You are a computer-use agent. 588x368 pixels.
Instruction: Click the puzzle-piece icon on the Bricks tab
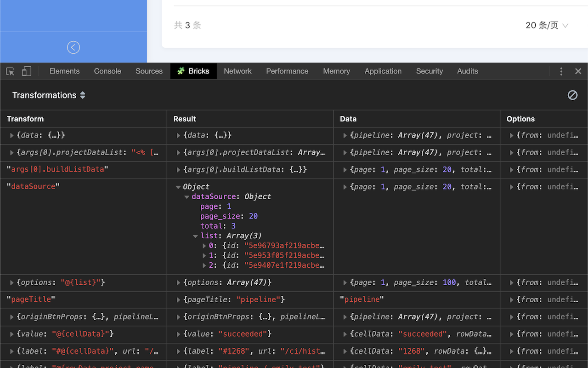pos(181,71)
